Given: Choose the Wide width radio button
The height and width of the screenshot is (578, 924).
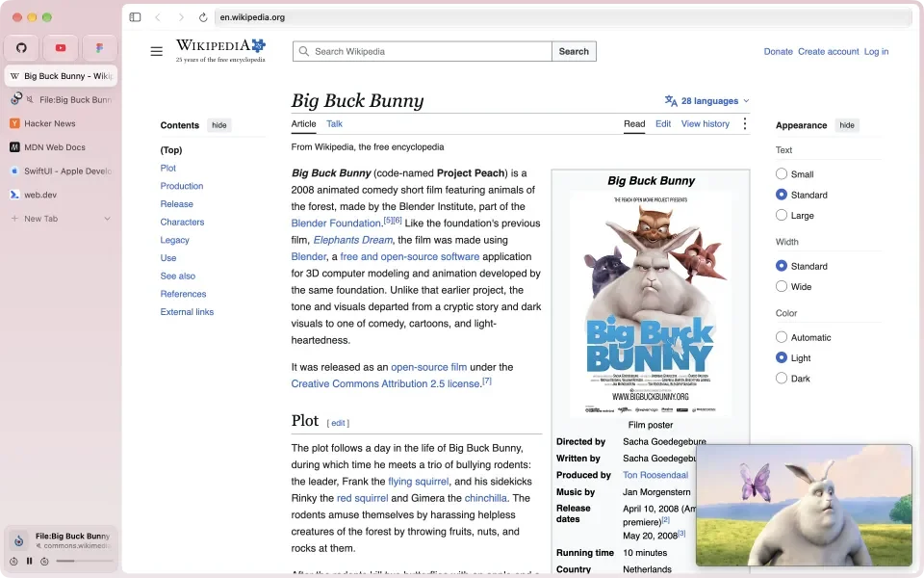Looking at the screenshot, I should (x=782, y=287).
